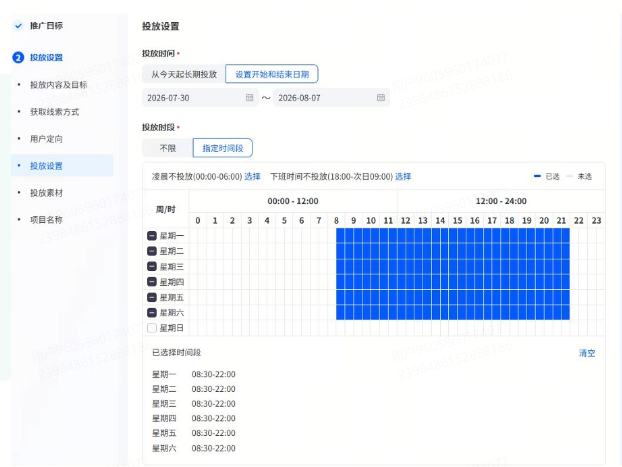Toggle 星期三 checkbox

(152, 266)
